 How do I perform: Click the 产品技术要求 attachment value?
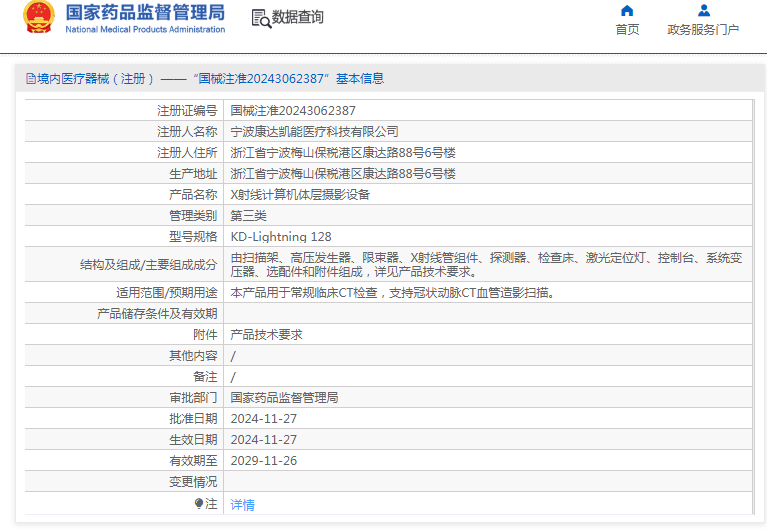pos(267,335)
